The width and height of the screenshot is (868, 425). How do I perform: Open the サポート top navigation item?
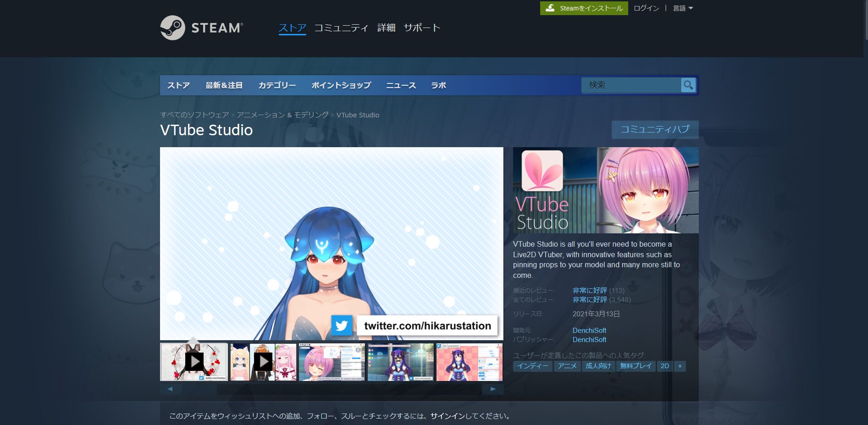(x=422, y=28)
